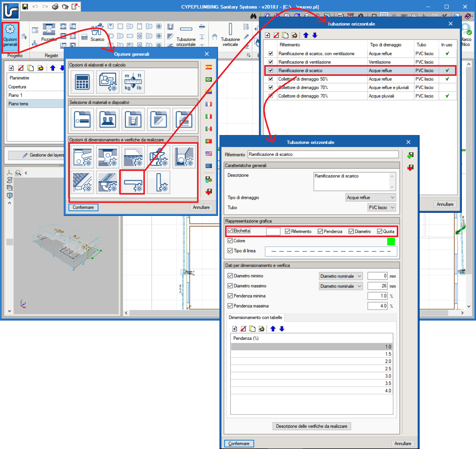
Task: Delete selected pipe type in list dialog
Action: 276,35
